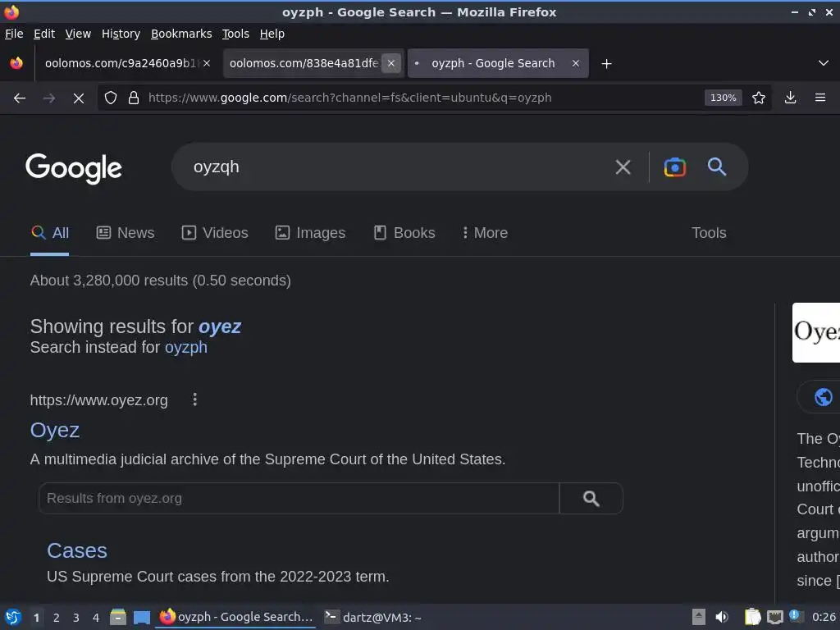The height and width of the screenshot is (630, 840).
Task: Close the oolomos.com/c9a2460a9b tab
Action: (x=207, y=63)
